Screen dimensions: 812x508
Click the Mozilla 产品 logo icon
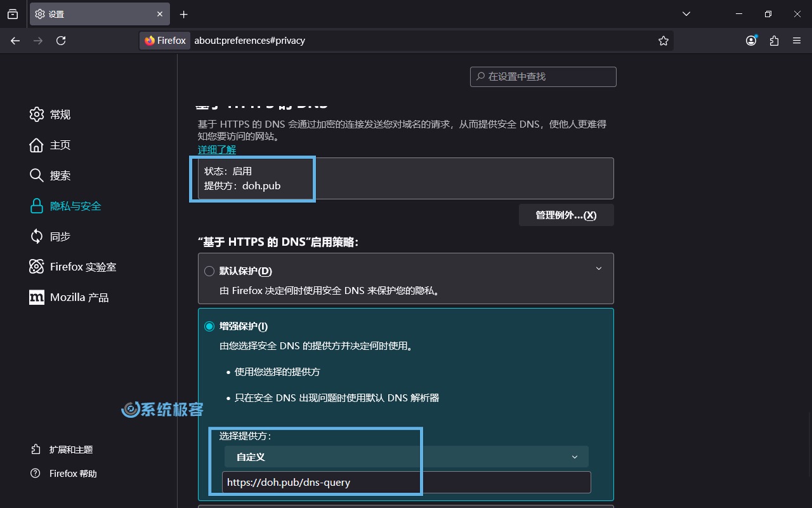tap(36, 297)
